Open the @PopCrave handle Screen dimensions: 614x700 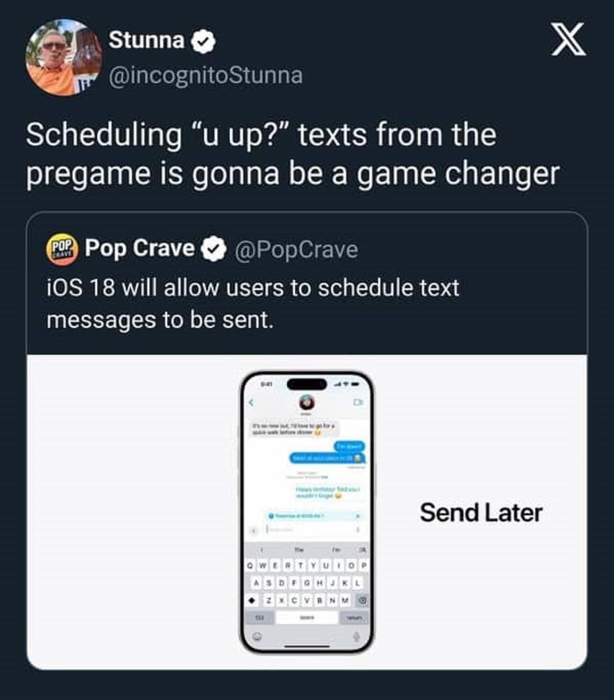tap(296, 250)
